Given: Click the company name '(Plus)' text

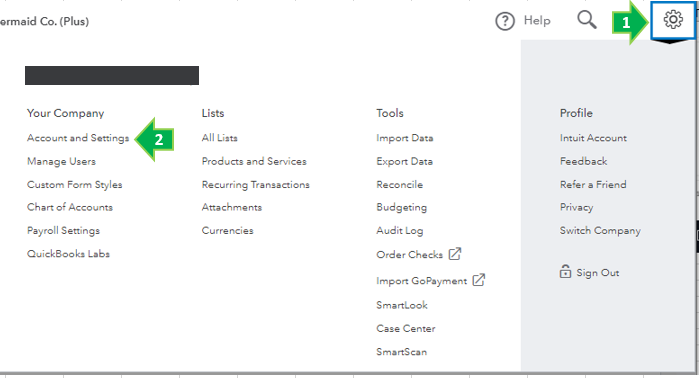Looking at the screenshot, I should (x=74, y=21).
